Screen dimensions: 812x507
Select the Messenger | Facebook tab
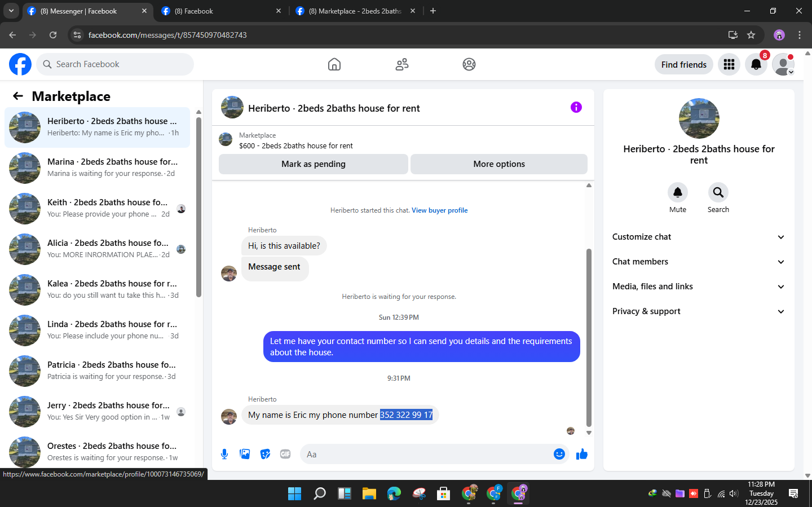point(87,11)
